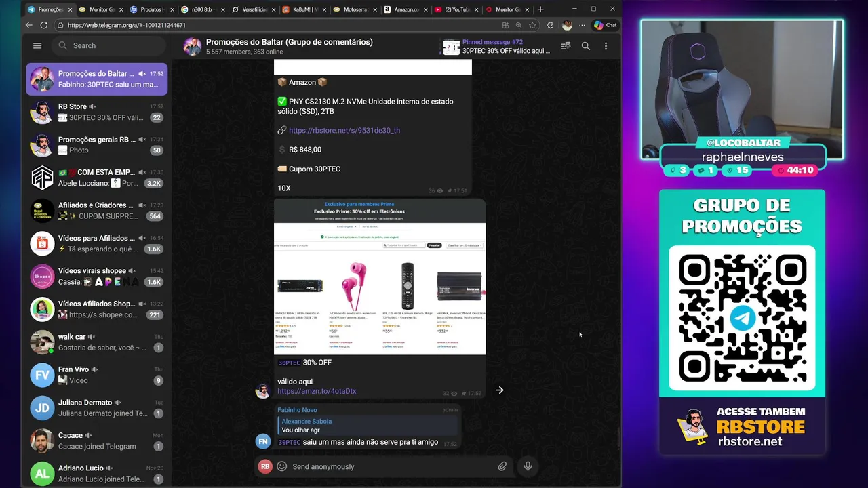This screenshot has height=488, width=868.
Task: Click the Search chats field
Action: pyautogui.click(x=108, y=45)
